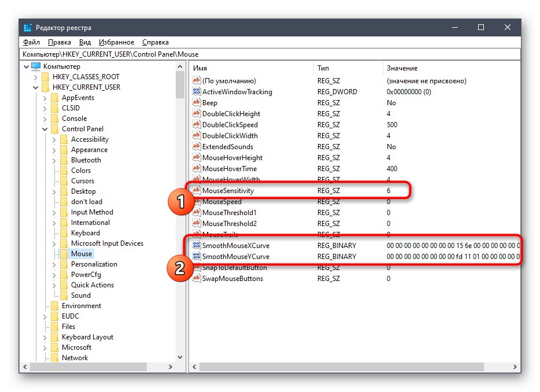Select the DoubleClickWidth value icon
This screenshot has height=392, width=540.
[x=197, y=136]
